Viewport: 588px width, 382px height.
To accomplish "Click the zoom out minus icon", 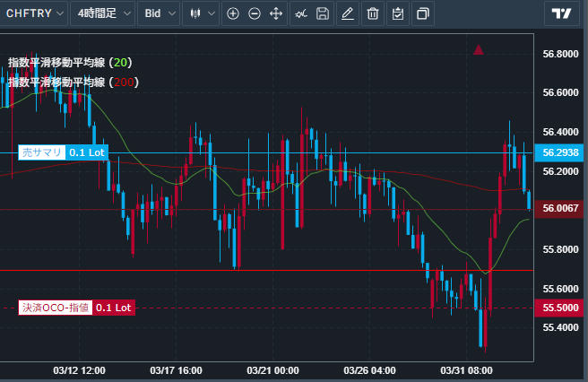I will [255, 13].
